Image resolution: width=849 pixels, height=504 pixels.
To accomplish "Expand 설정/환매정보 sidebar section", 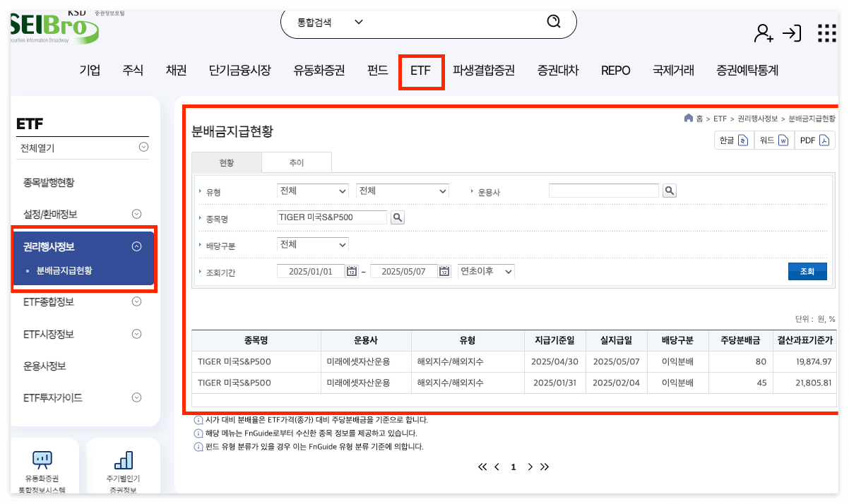I will (137, 214).
